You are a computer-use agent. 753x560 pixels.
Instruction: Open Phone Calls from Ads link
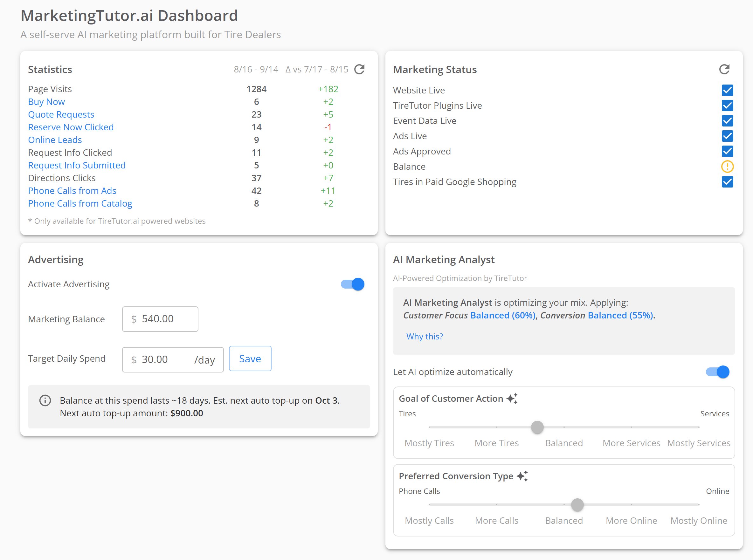72,190
